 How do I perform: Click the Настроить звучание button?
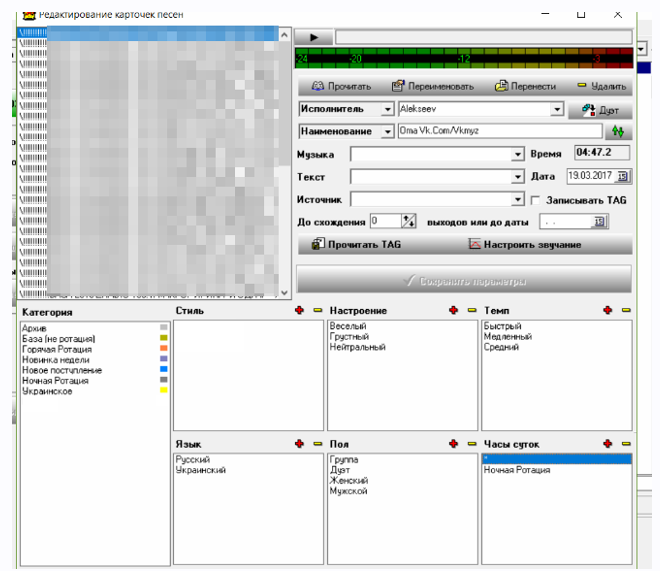point(525,244)
